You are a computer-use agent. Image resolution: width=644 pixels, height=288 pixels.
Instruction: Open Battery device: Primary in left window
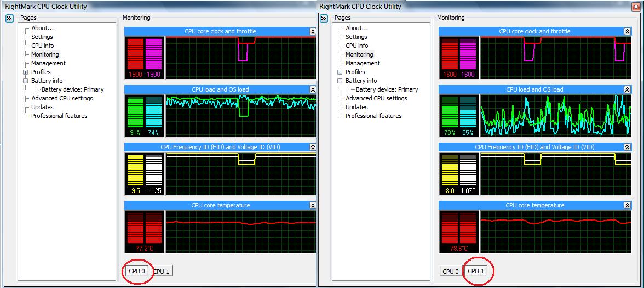[x=73, y=89]
